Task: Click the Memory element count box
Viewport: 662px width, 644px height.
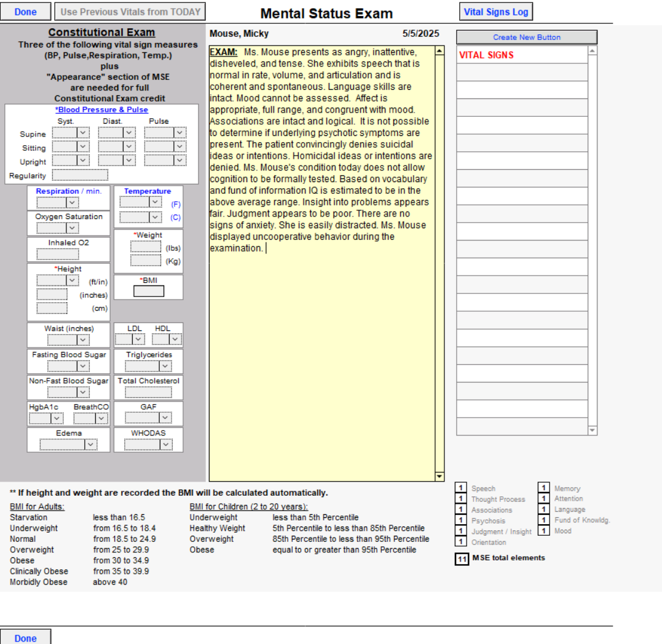Action: (x=543, y=488)
